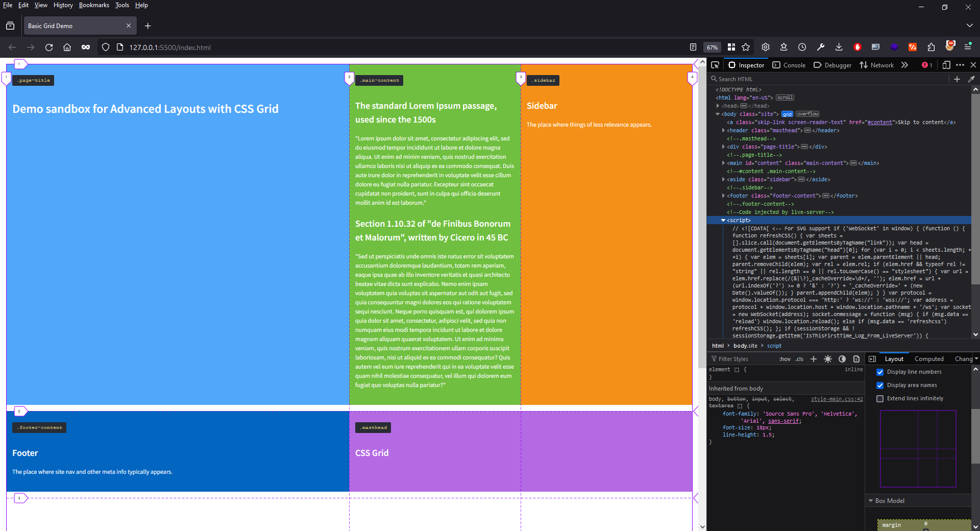
Task: Collapse the body.site element node
Action: [x=718, y=114]
